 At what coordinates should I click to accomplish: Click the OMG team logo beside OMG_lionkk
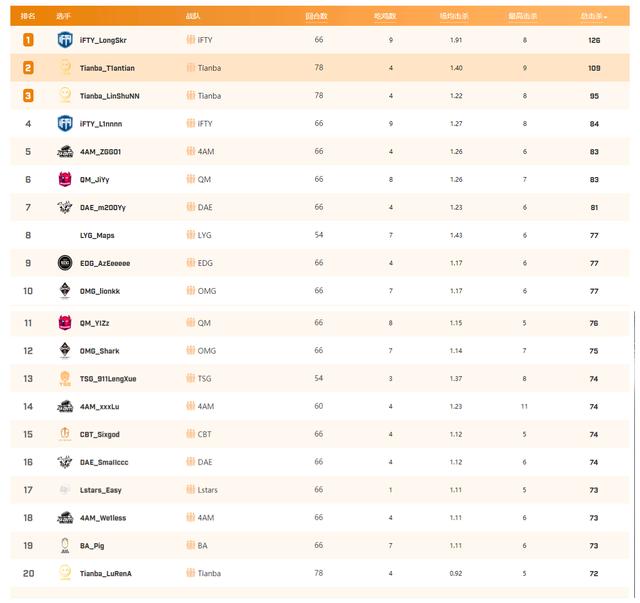tap(65, 291)
